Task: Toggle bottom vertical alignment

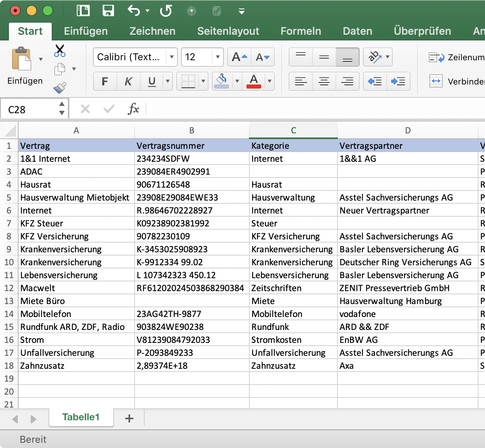Action: point(348,57)
